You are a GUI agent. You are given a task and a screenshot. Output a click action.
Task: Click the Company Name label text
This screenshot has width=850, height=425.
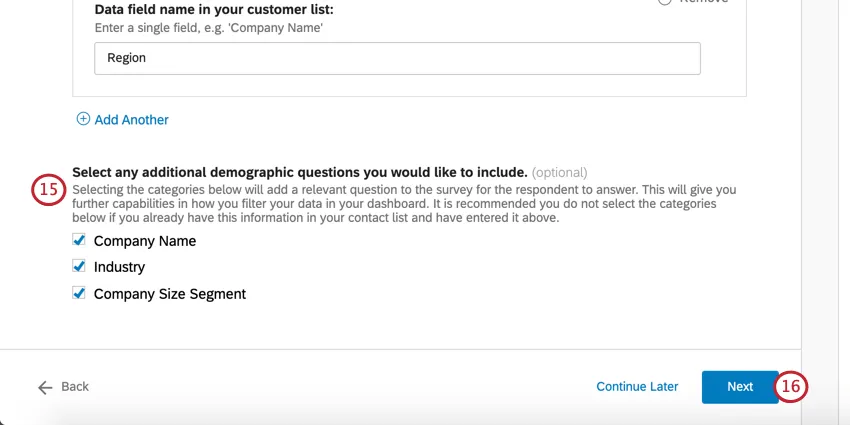click(145, 241)
